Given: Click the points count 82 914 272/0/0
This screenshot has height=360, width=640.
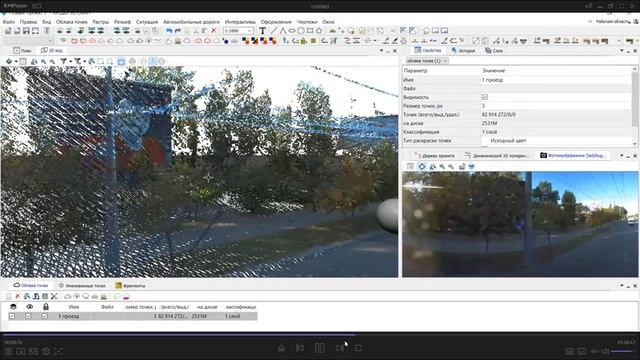Looking at the screenshot, I should point(498,115).
